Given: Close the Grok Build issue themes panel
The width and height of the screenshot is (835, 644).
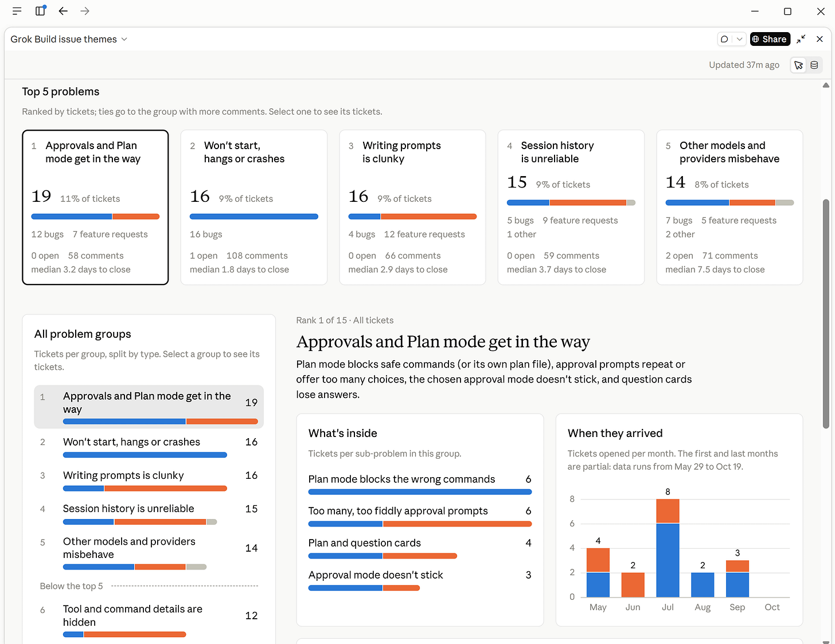Looking at the screenshot, I should pyautogui.click(x=820, y=39).
